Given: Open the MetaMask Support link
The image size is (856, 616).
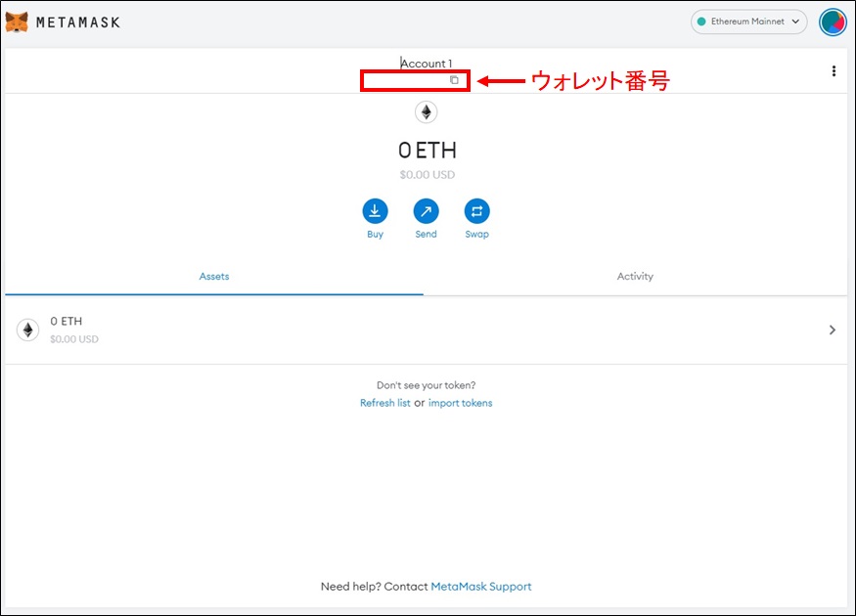Looking at the screenshot, I should point(481,587).
